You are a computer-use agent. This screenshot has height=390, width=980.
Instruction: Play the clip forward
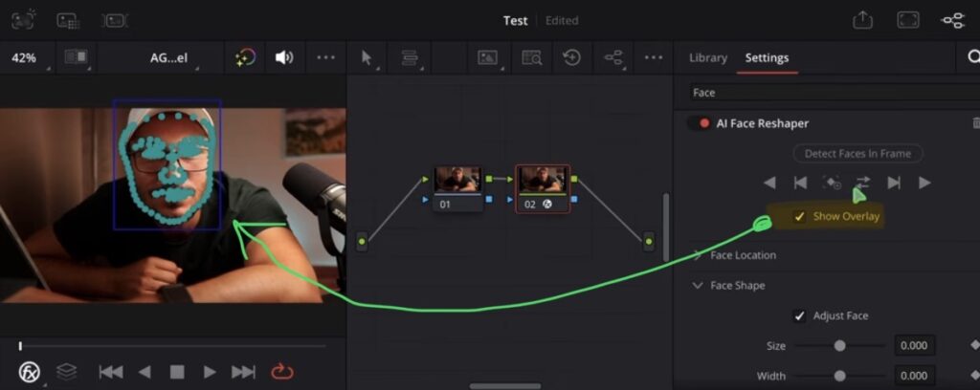click(210, 373)
